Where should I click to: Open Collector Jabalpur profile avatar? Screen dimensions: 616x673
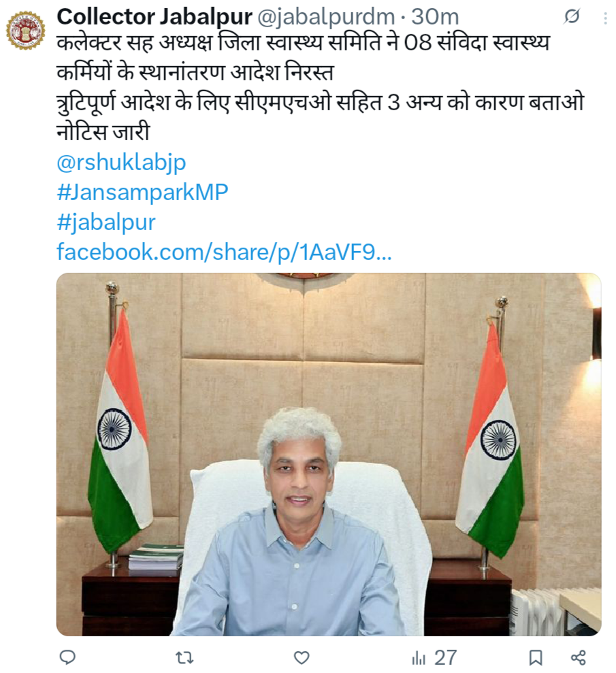[x=25, y=30]
